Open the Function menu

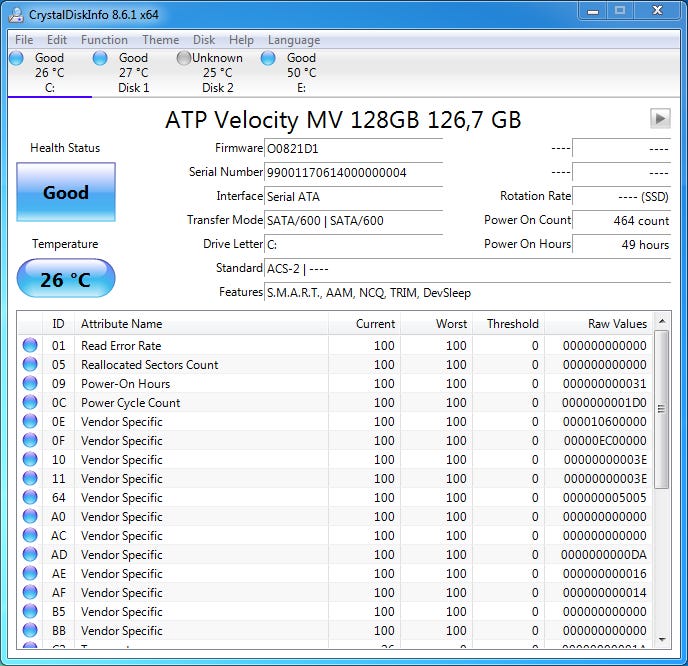pos(104,40)
